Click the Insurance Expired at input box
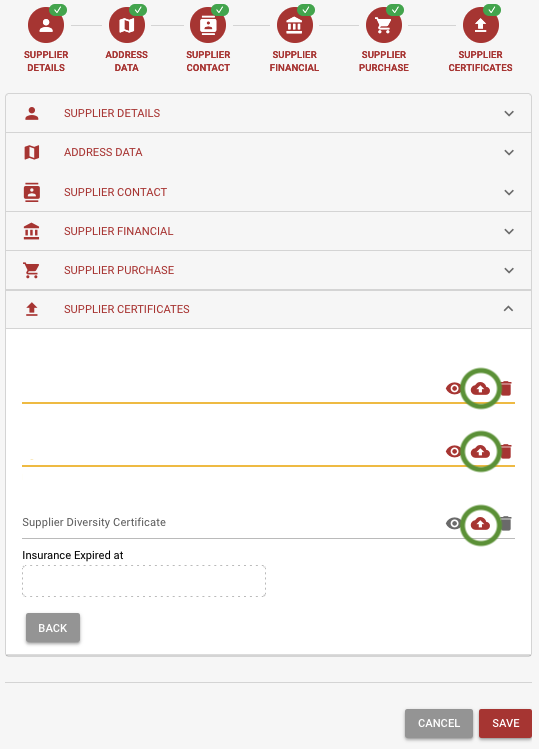 (x=144, y=581)
